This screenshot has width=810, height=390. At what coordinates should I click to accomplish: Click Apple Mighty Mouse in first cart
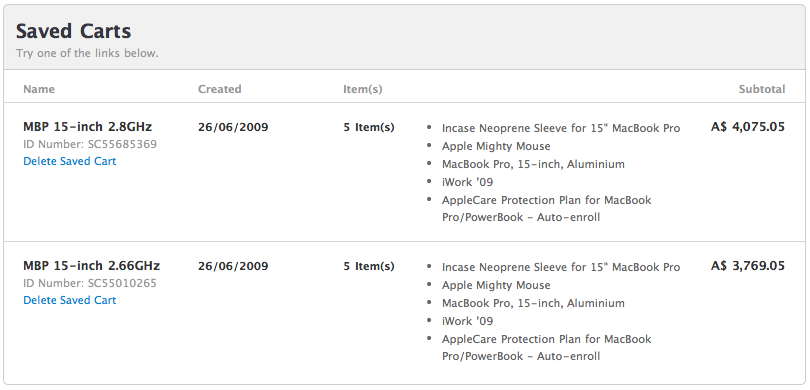click(496, 146)
